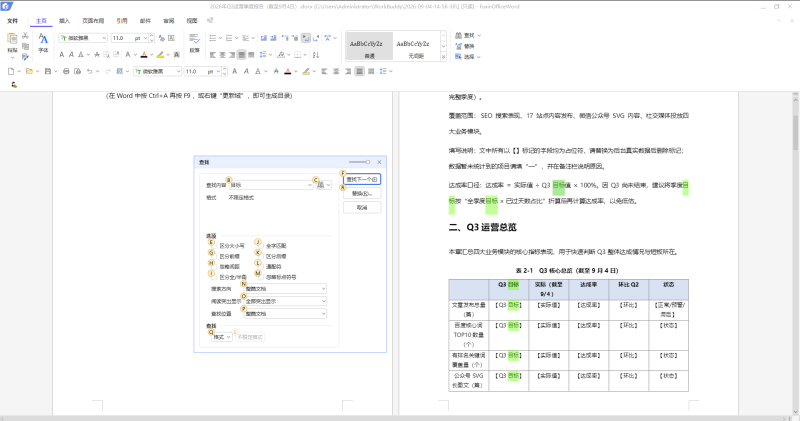Align text left in the ribbon
Image resolution: width=800 pixels, height=421 pixels.
(x=213, y=55)
